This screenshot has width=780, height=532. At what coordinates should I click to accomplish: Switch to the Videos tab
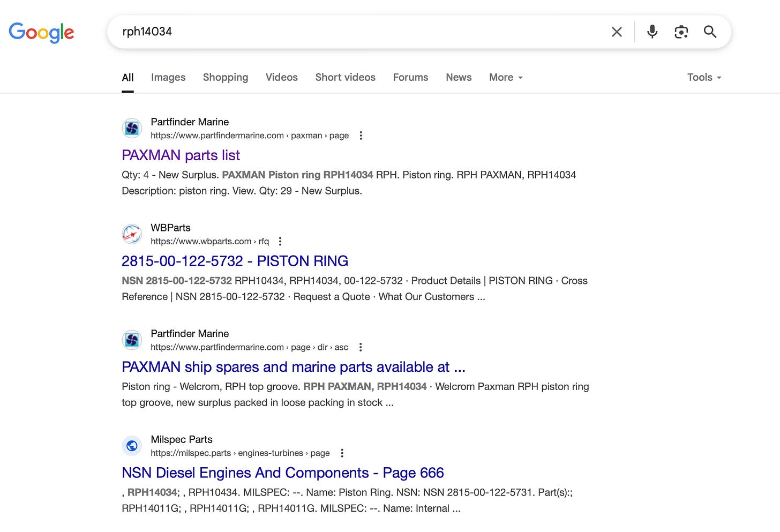click(x=282, y=77)
